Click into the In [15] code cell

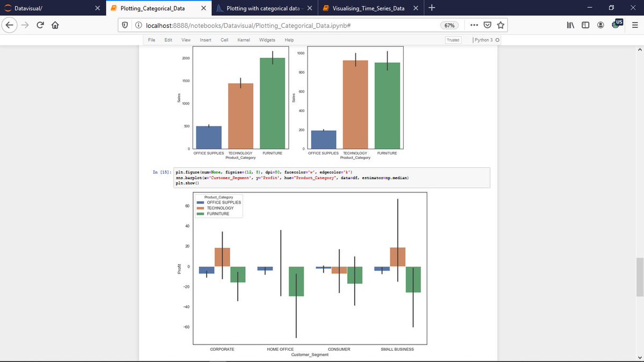pos(332,178)
